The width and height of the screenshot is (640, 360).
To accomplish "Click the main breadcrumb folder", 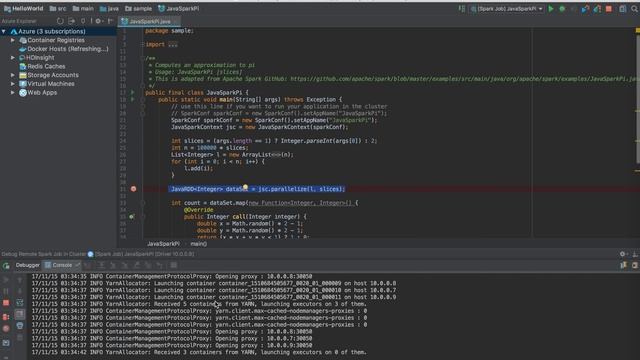I will tap(83, 9).
